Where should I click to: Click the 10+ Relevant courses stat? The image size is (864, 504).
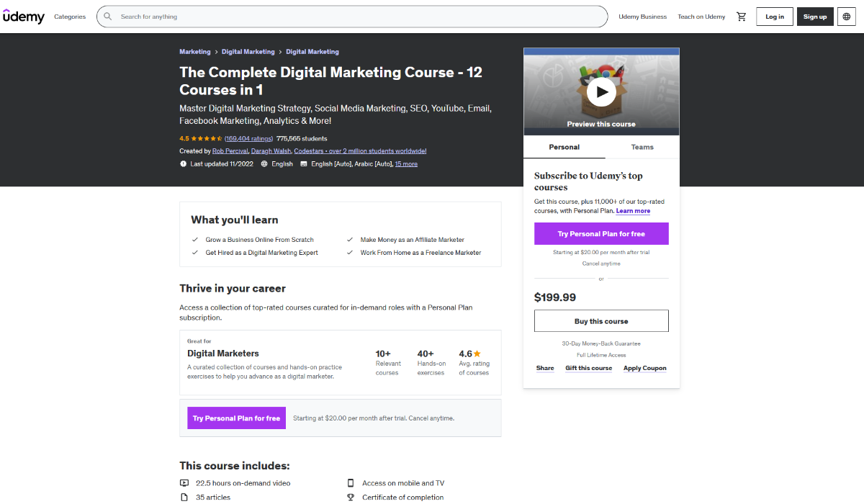pyautogui.click(x=387, y=363)
